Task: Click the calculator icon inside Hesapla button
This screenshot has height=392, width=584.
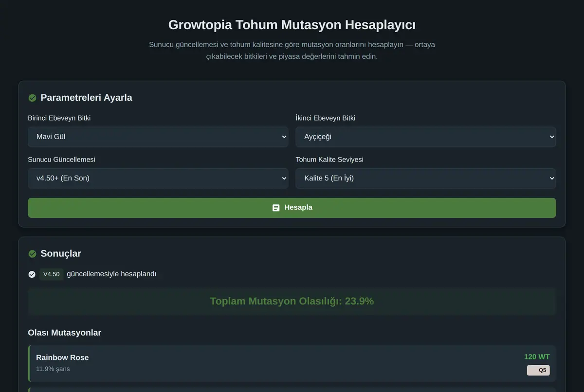Action: (276, 208)
